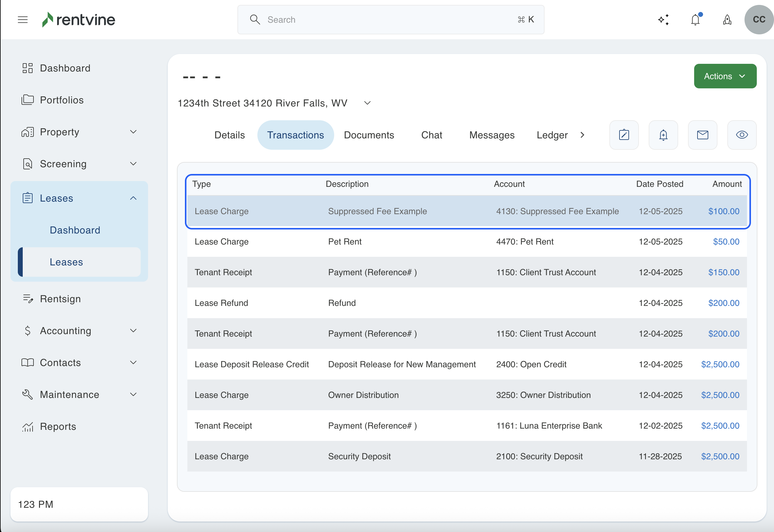The image size is (774, 532).
Task: Click the rocket icon in header
Action: [x=727, y=20]
